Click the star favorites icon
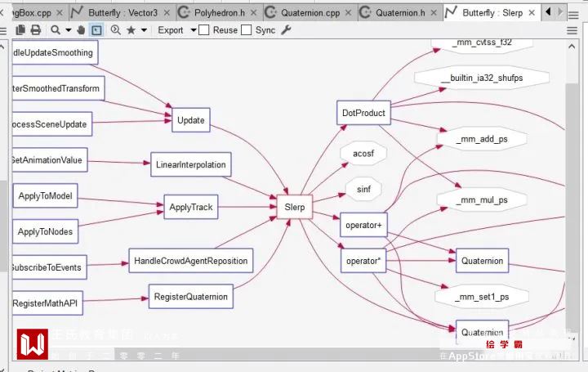The width and height of the screenshot is (588, 372). point(131,30)
